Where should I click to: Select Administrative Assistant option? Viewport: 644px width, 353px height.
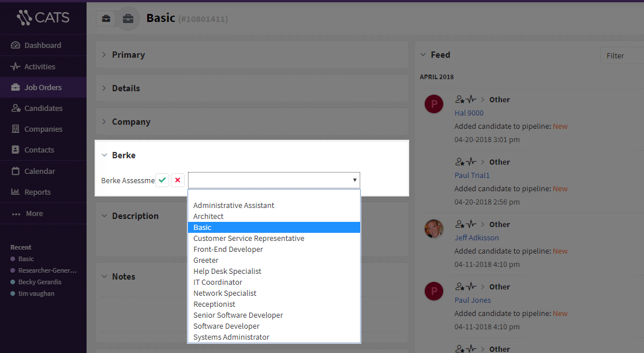274,205
